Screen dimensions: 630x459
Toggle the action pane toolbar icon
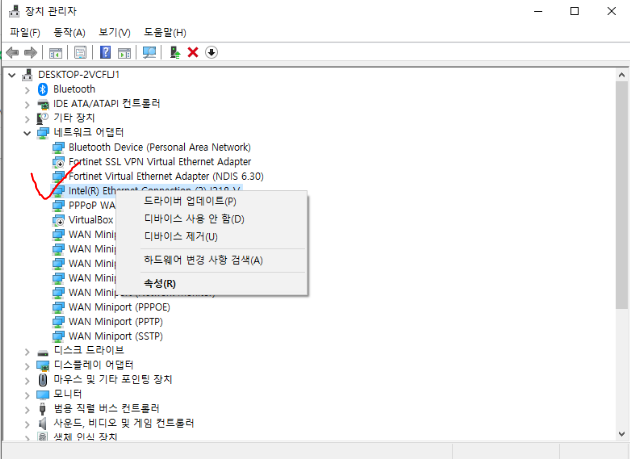coord(125,53)
